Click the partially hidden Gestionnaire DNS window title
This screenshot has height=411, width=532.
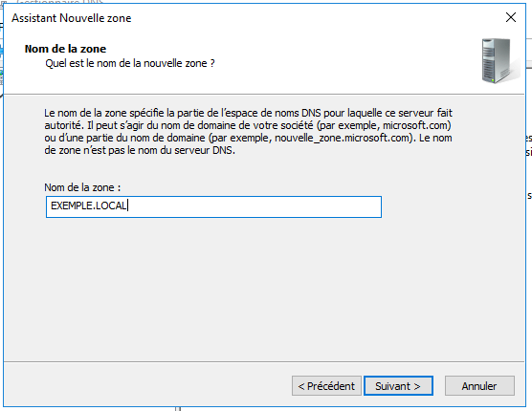(59, 2)
